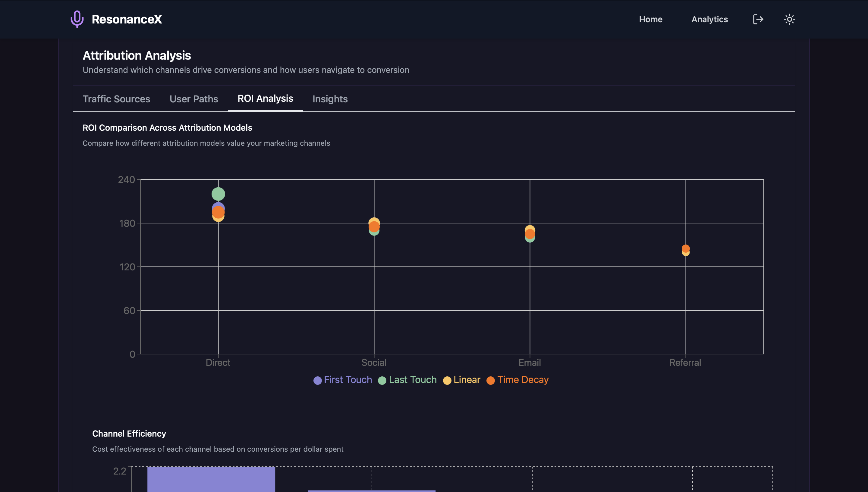Click the logout arrow icon
The width and height of the screenshot is (868, 492).
click(x=758, y=19)
